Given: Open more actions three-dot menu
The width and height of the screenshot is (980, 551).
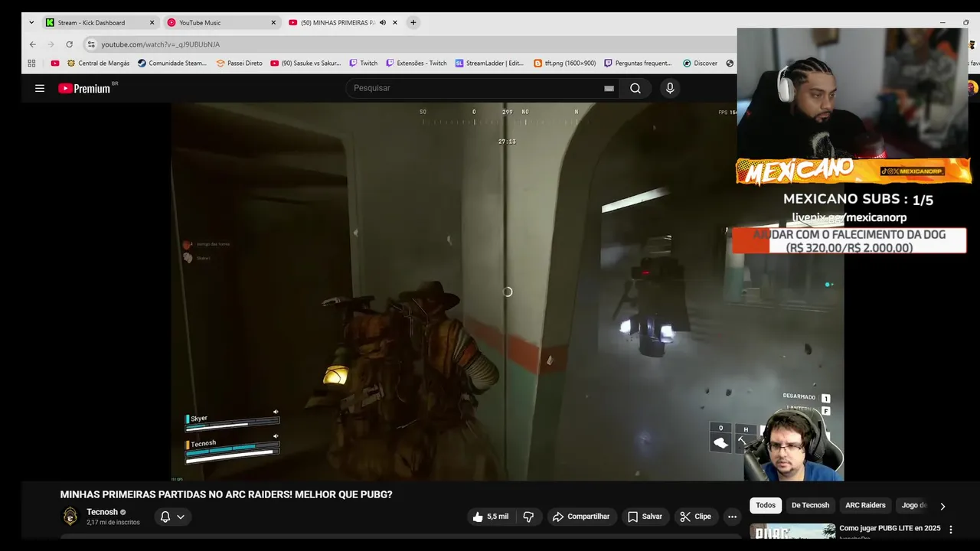Looking at the screenshot, I should (732, 517).
